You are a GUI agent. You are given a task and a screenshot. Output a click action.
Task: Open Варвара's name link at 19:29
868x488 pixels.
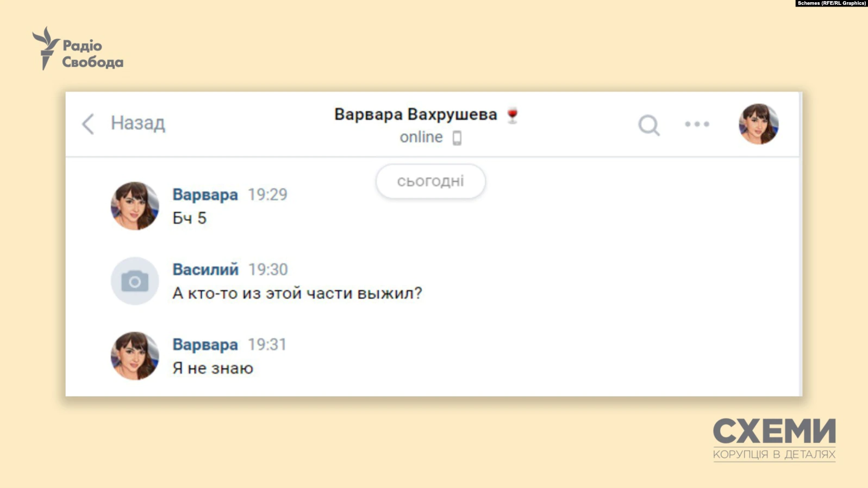(205, 195)
